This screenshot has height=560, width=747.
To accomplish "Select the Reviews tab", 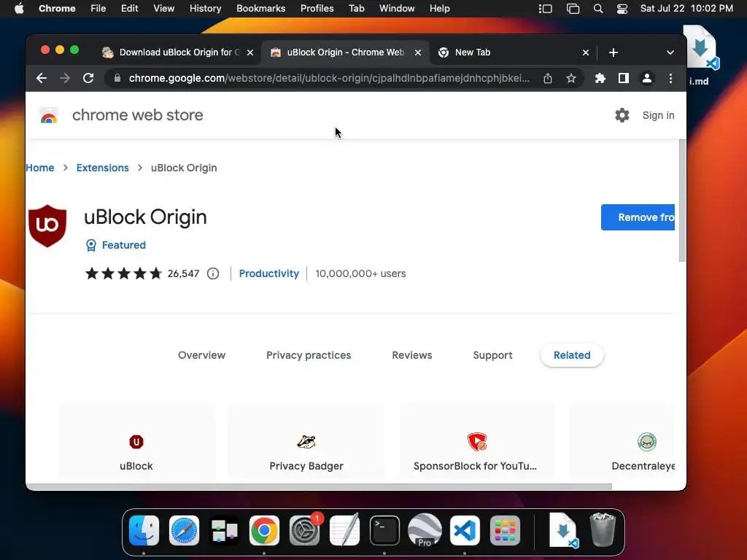I will pos(411,355).
